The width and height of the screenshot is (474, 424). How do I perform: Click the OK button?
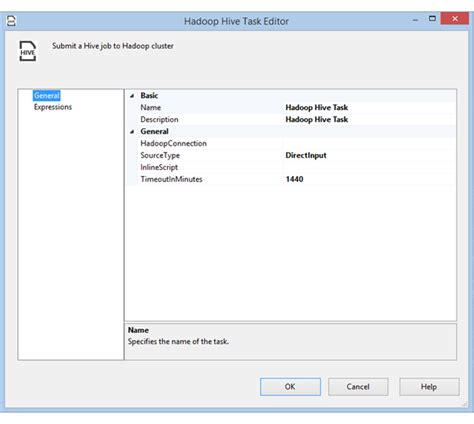pos(290,387)
